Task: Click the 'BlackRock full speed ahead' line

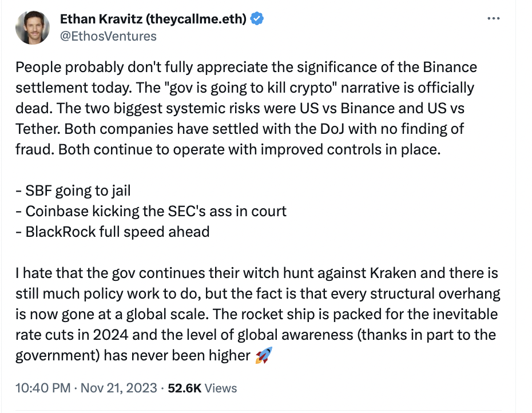Action: [113, 232]
